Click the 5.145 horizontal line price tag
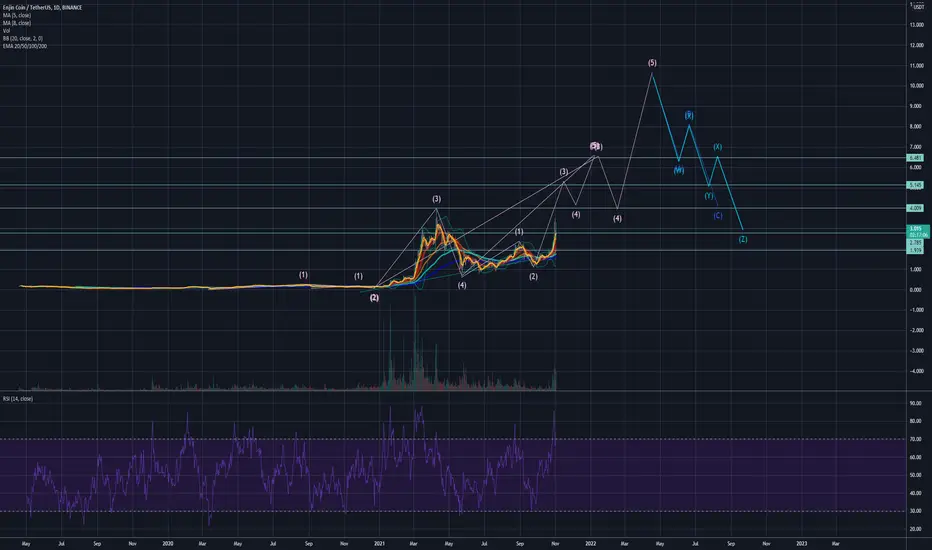The height and width of the screenshot is (550, 932). 915,186
